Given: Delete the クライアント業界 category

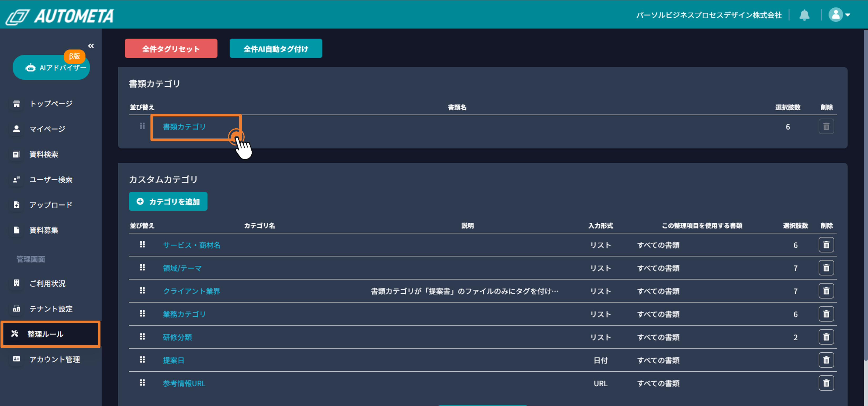Looking at the screenshot, I should click(826, 291).
